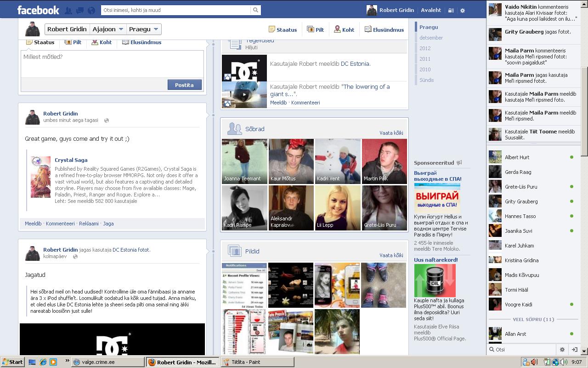Click the Millest mõtled status text box
588x368 pixels.
(x=112, y=63)
